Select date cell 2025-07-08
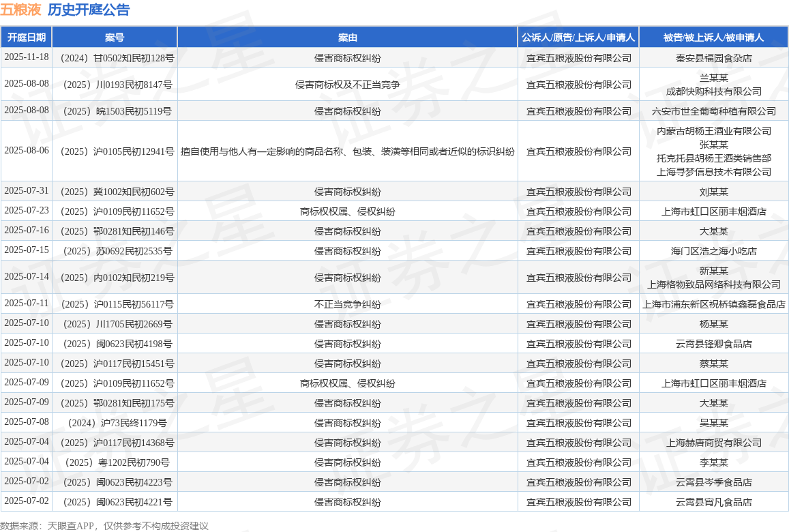 coord(27,422)
